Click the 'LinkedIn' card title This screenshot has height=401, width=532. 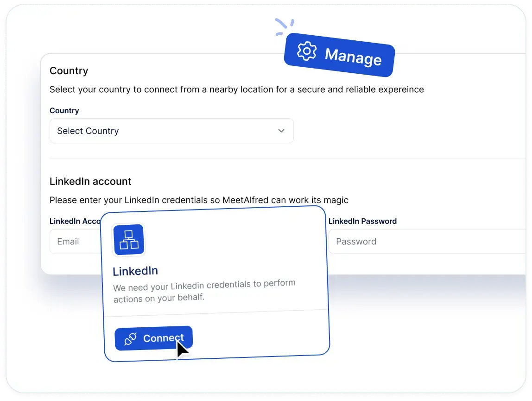click(135, 271)
